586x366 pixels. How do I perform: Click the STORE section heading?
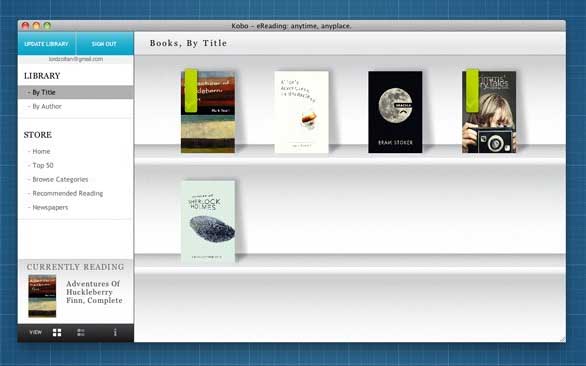38,135
